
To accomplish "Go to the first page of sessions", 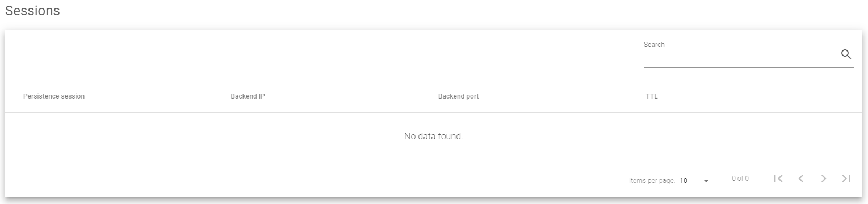I will click(x=778, y=178).
